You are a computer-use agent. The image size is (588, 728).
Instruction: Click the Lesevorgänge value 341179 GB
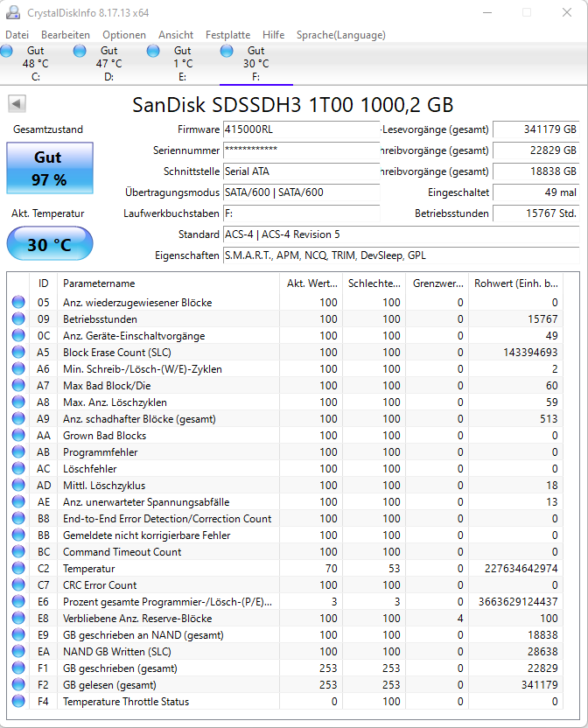point(536,129)
